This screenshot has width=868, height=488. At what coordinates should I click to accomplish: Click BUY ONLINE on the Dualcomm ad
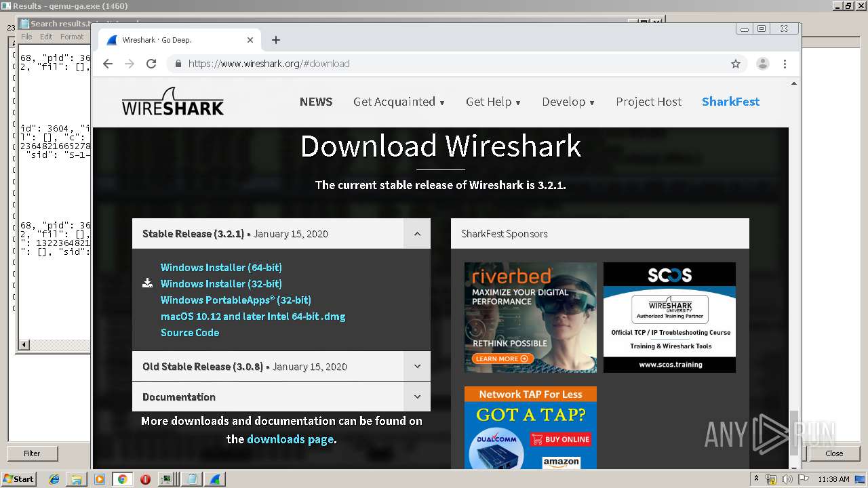[561, 439]
